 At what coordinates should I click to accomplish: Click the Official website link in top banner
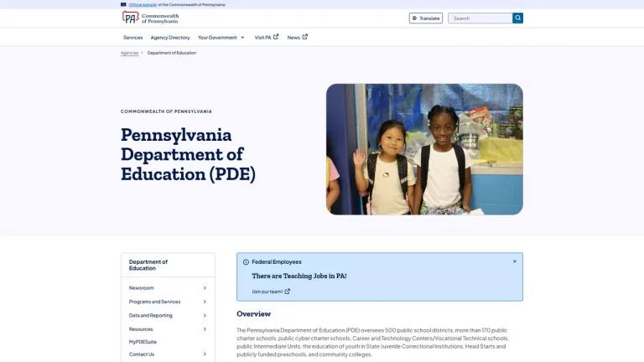[x=143, y=4]
